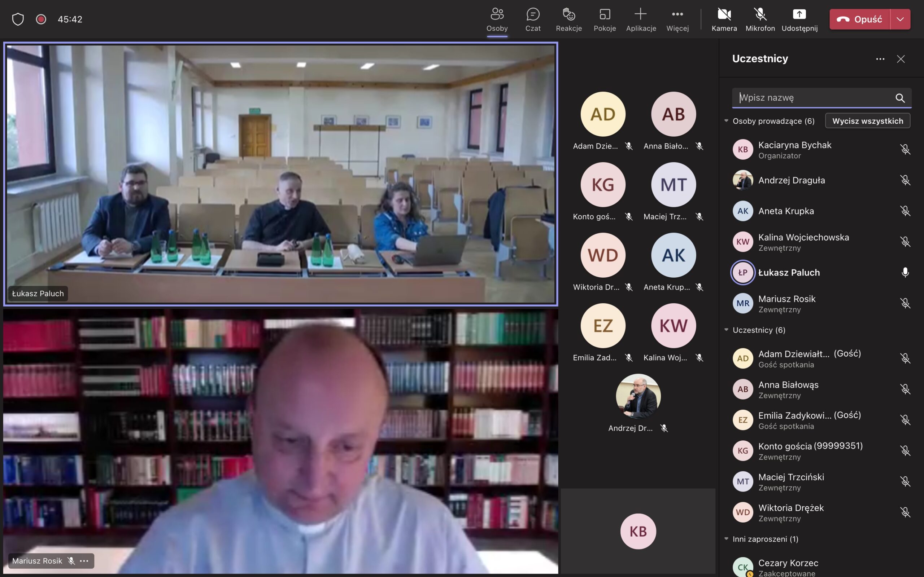
Task: Collapse the Uczestnicy (6) group
Action: [x=726, y=330]
